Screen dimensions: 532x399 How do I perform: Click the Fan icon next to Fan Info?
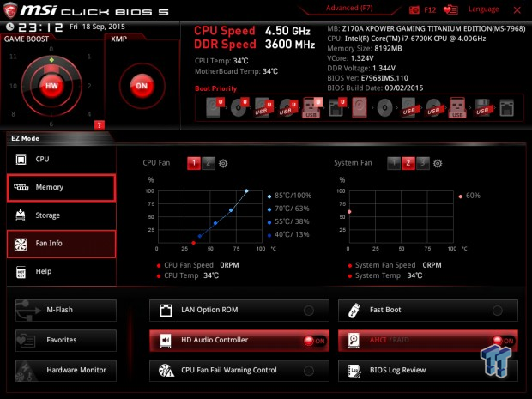coord(21,244)
